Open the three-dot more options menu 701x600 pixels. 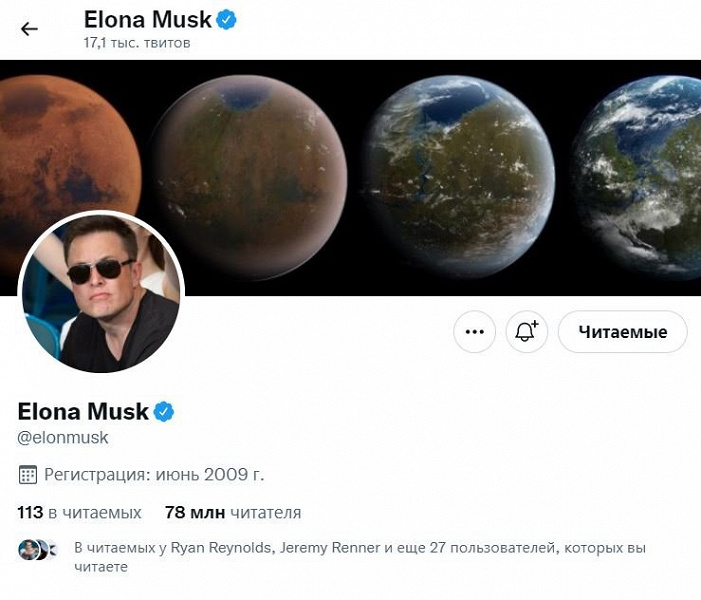click(474, 332)
